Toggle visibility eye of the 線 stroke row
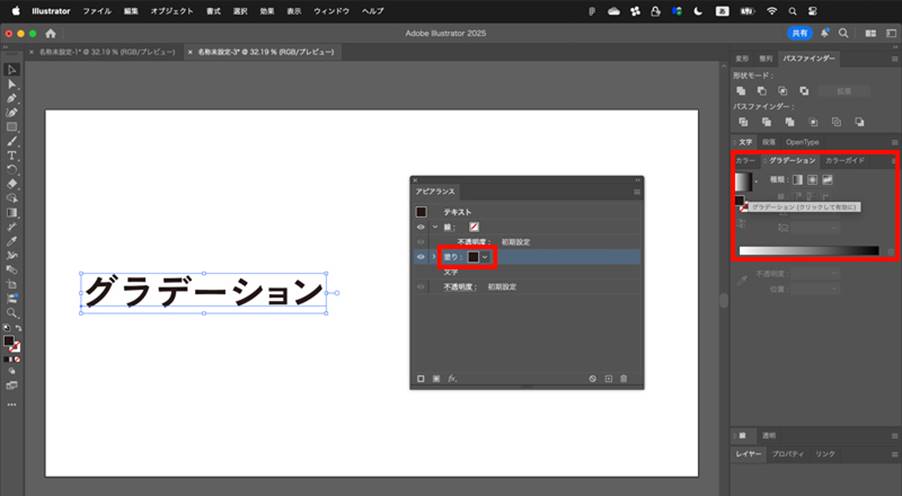This screenshot has height=496, width=902. click(x=421, y=227)
